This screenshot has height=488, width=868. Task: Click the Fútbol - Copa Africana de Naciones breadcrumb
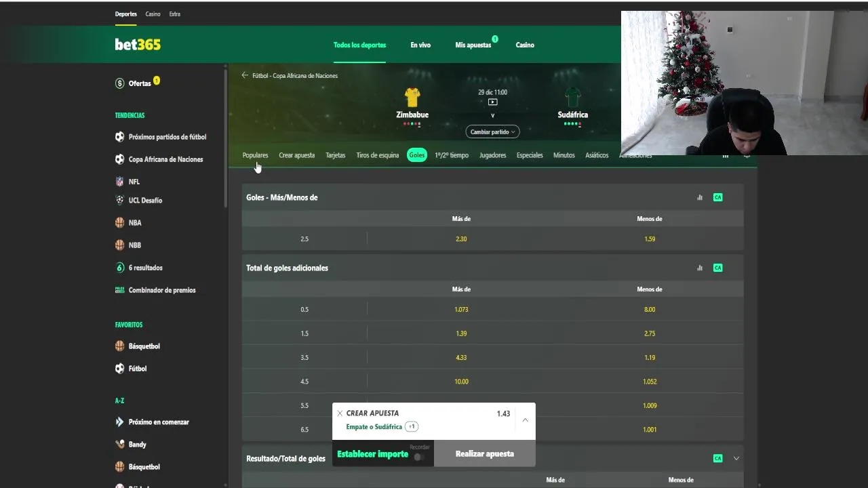tap(295, 75)
